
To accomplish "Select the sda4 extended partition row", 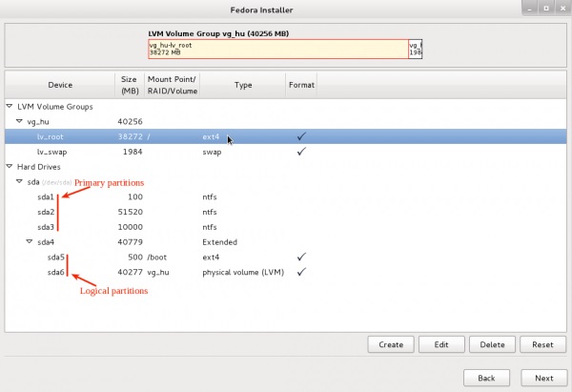I will [x=286, y=241].
